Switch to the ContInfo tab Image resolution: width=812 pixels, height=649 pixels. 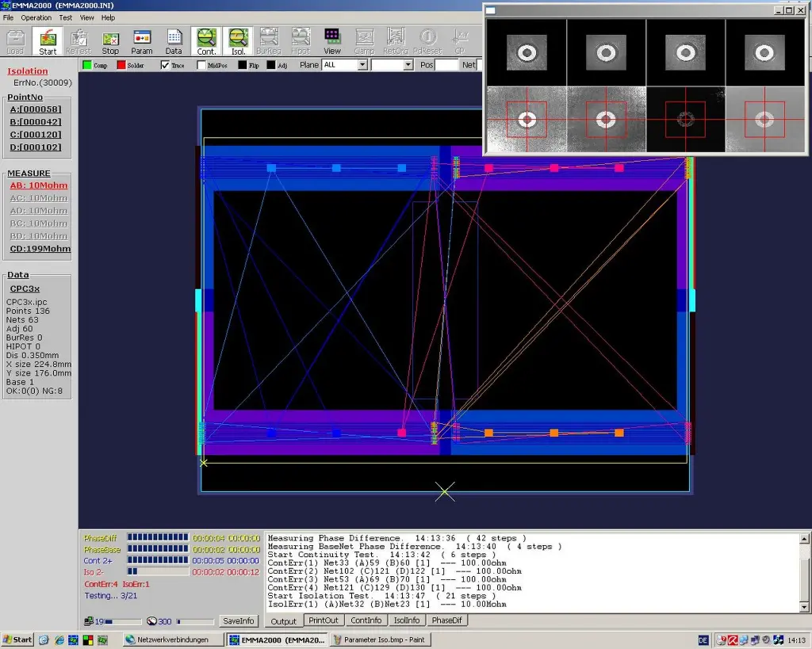tap(366, 620)
